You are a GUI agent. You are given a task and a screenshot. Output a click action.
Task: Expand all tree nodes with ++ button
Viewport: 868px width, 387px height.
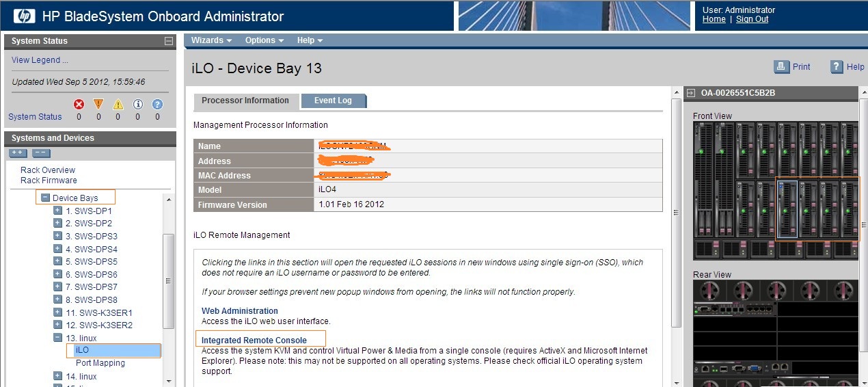click(18, 153)
